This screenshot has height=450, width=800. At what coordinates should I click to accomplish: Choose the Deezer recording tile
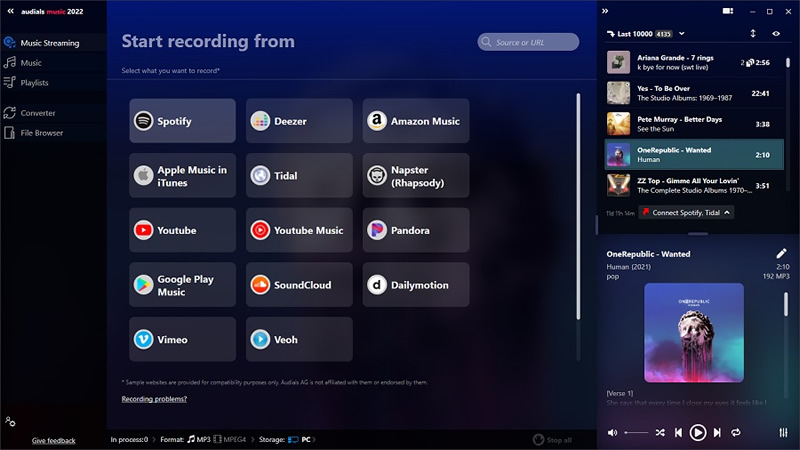(299, 121)
